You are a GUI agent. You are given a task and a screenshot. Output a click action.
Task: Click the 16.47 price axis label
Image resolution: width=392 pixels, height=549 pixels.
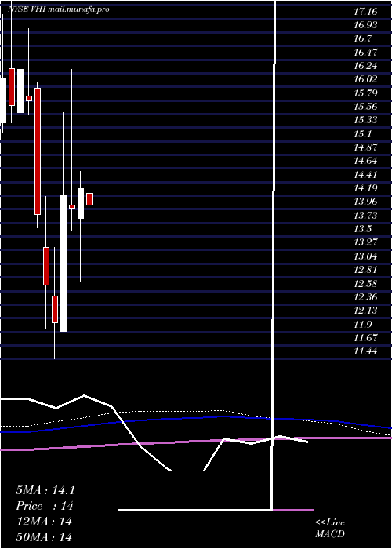click(x=365, y=53)
